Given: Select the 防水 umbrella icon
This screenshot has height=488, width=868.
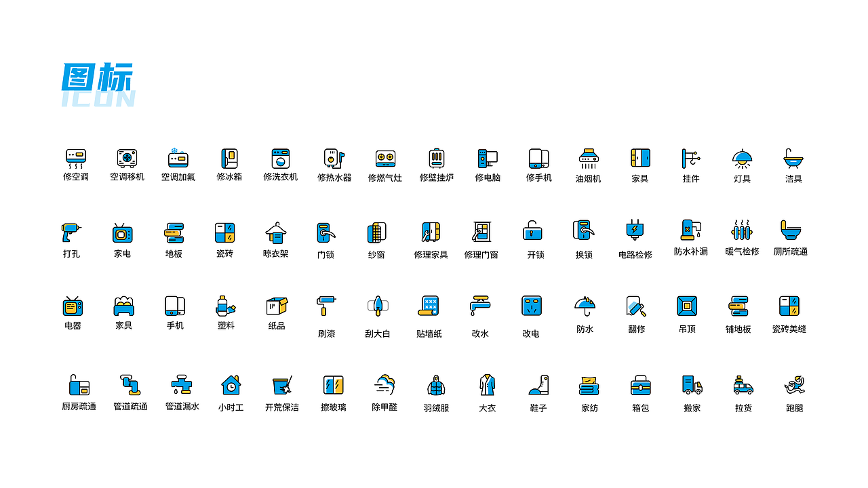Looking at the screenshot, I should point(585,307).
